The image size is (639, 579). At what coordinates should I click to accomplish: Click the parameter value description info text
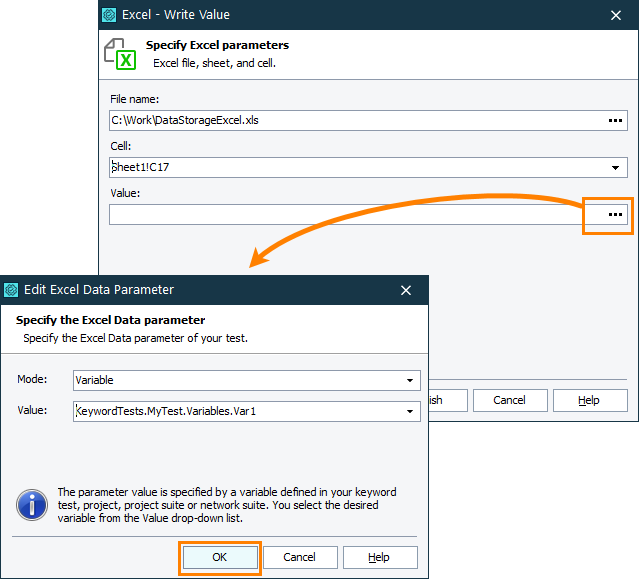[x=227, y=505]
